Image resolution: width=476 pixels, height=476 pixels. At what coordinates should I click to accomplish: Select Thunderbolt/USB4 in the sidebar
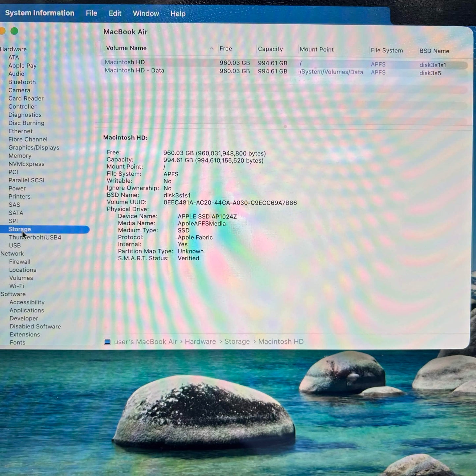(35, 238)
